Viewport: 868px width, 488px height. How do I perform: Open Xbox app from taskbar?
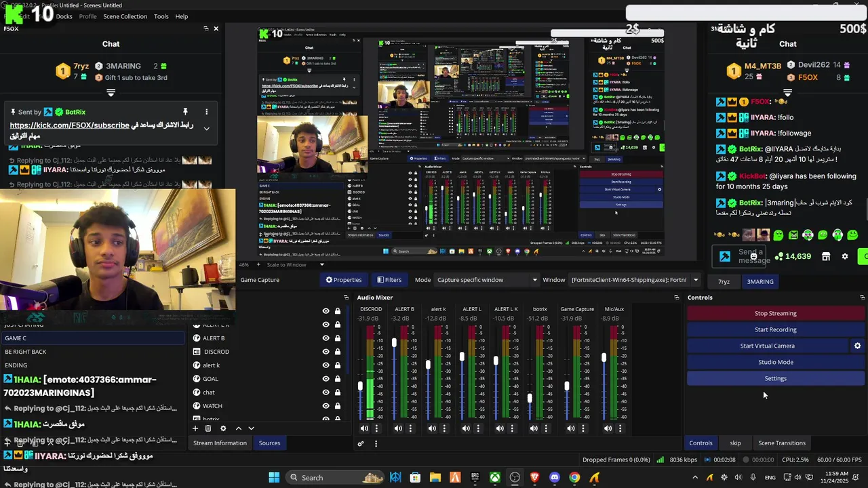[495, 477]
